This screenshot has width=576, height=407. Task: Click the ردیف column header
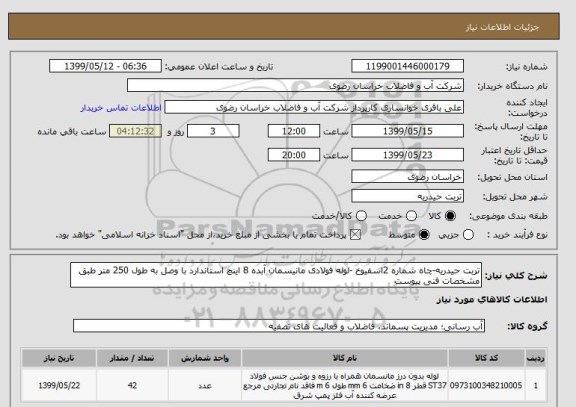click(x=535, y=358)
